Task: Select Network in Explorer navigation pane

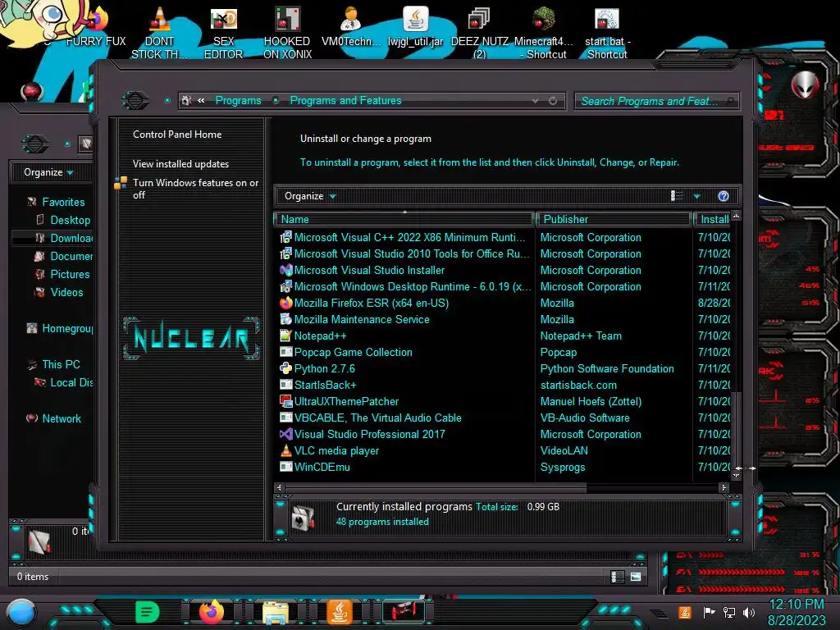Action: point(61,418)
